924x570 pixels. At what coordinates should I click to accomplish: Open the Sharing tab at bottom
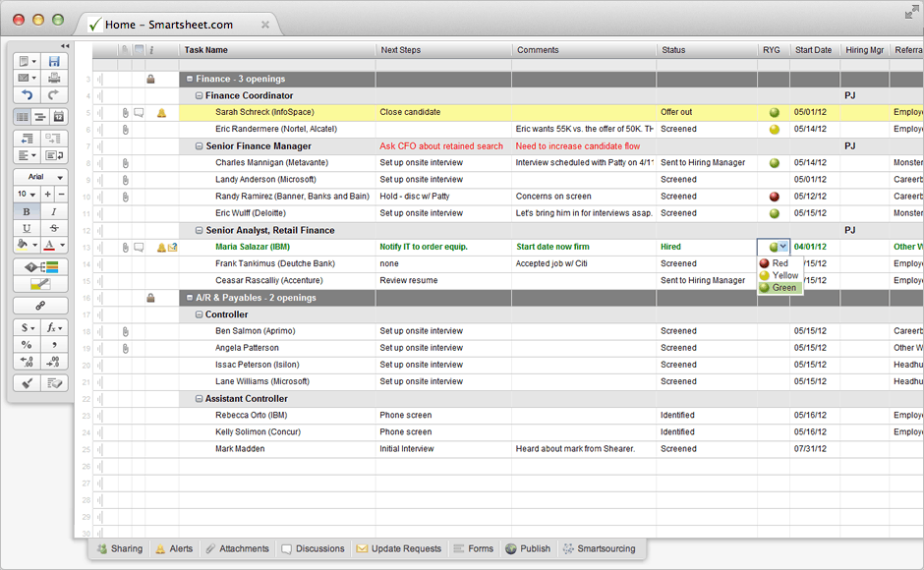click(118, 548)
